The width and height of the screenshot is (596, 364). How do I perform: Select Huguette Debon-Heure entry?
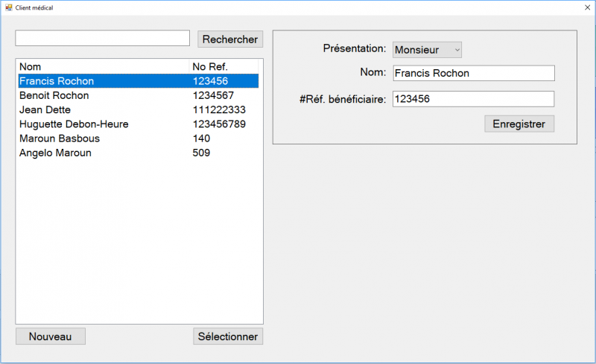[74, 124]
